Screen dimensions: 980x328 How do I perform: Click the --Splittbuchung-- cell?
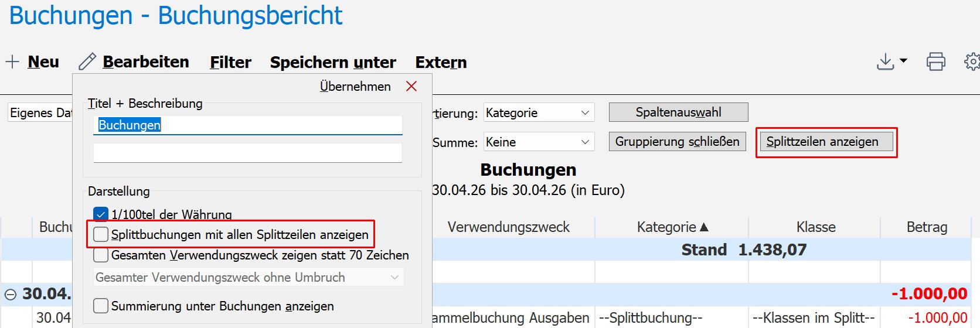tap(671, 317)
